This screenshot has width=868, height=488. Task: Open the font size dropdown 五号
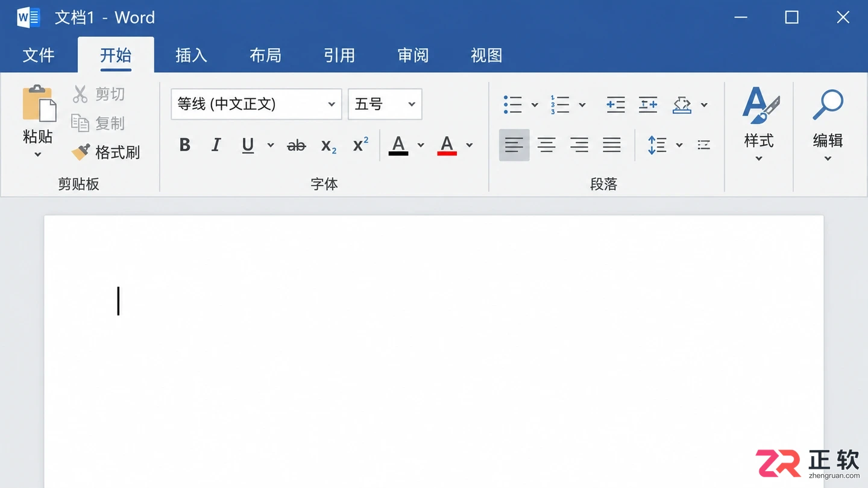point(385,104)
